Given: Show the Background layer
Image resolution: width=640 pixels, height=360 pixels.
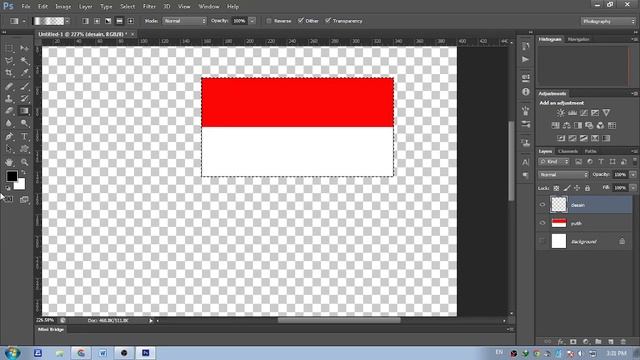Looking at the screenshot, I should click(542, 241).
